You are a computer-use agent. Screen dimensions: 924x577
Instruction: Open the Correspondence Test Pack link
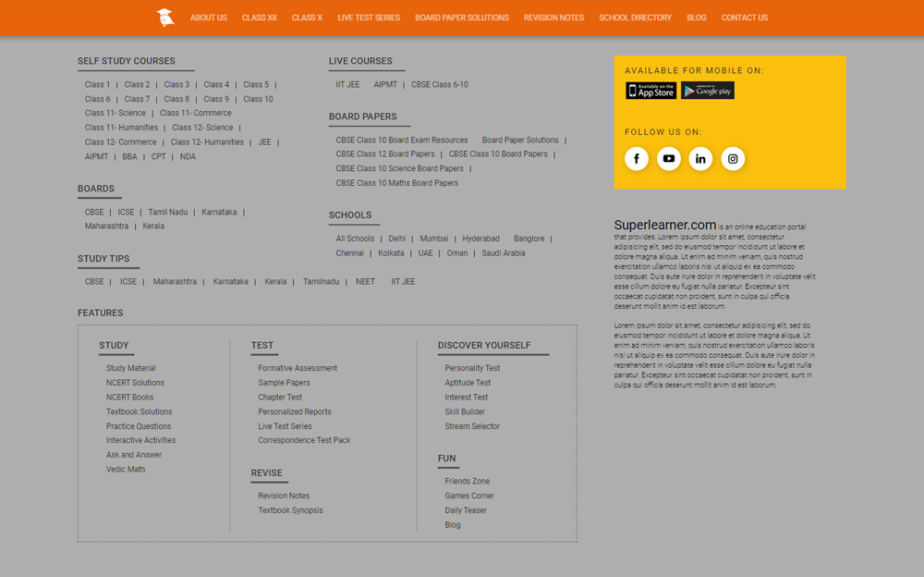coord(304,440)
